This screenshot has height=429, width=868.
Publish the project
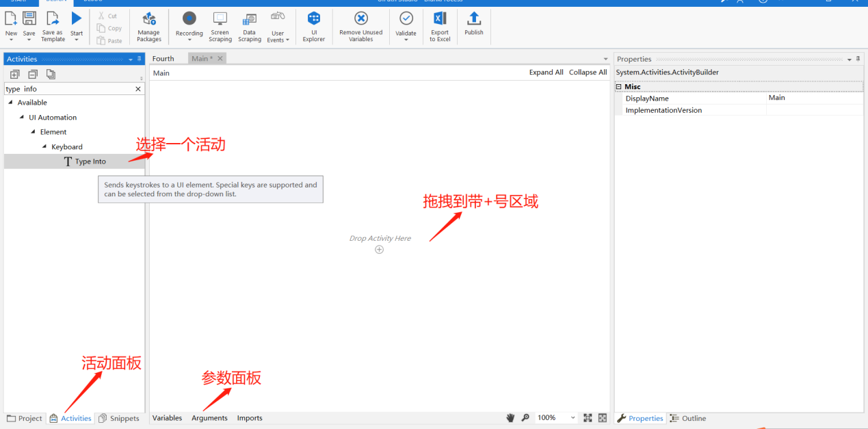474,23
